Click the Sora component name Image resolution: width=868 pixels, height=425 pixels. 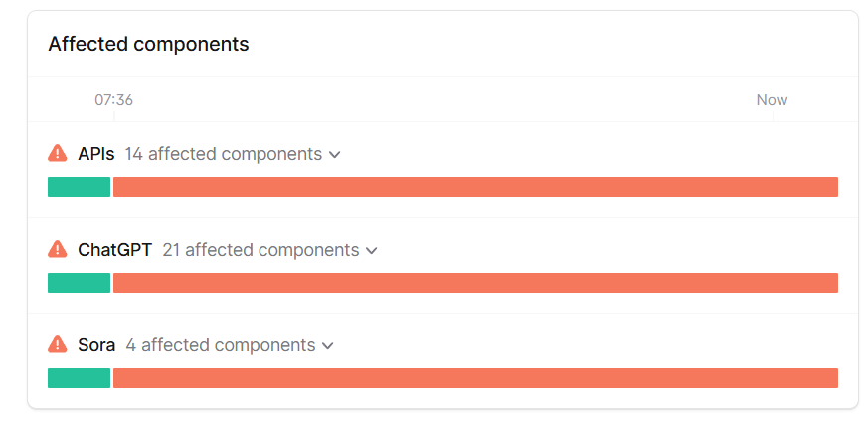click(96, 345)
